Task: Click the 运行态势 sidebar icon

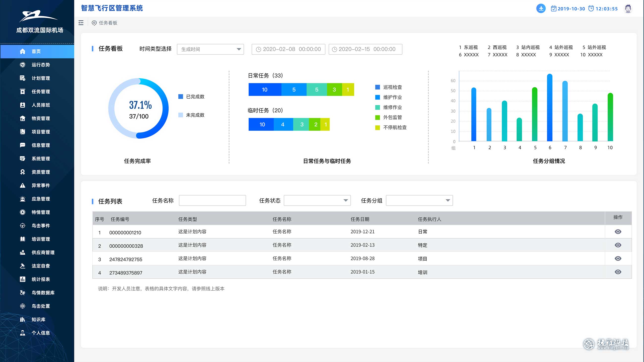Action: click(23, 65)
